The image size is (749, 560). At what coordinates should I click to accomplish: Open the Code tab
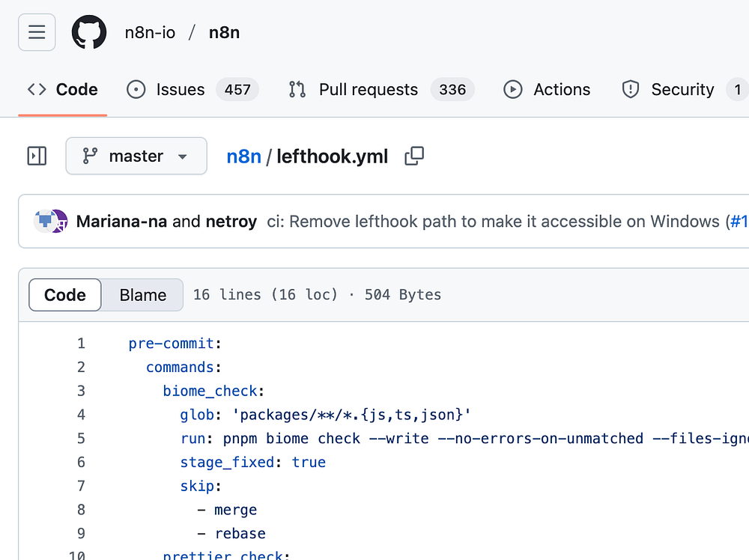pyautogui.click(x=63, y=89)
